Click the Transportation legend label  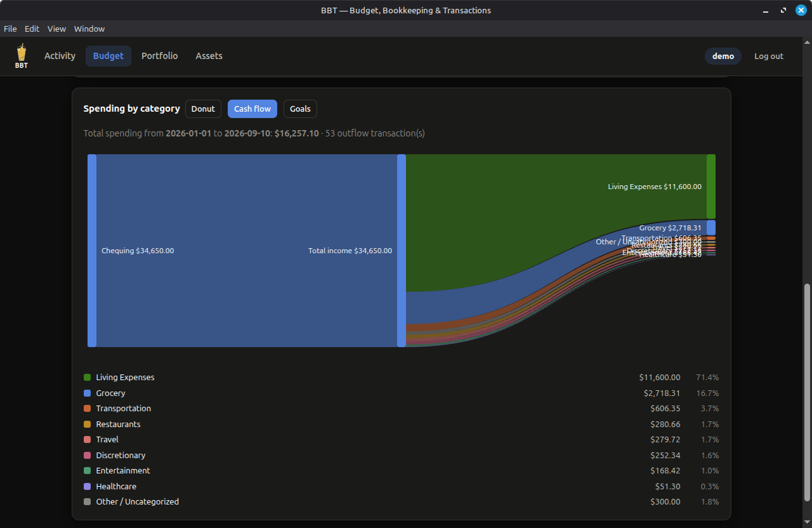(x=124, y=408)
